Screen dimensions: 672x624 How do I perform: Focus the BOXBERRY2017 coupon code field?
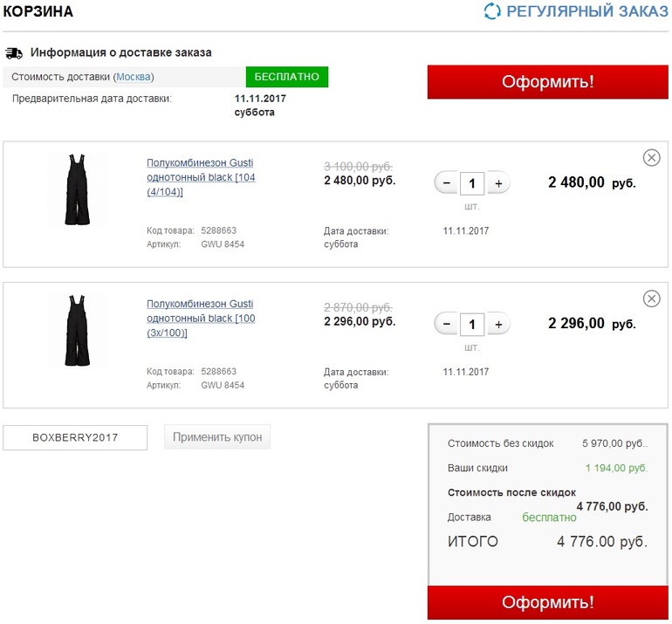point(75,437)
